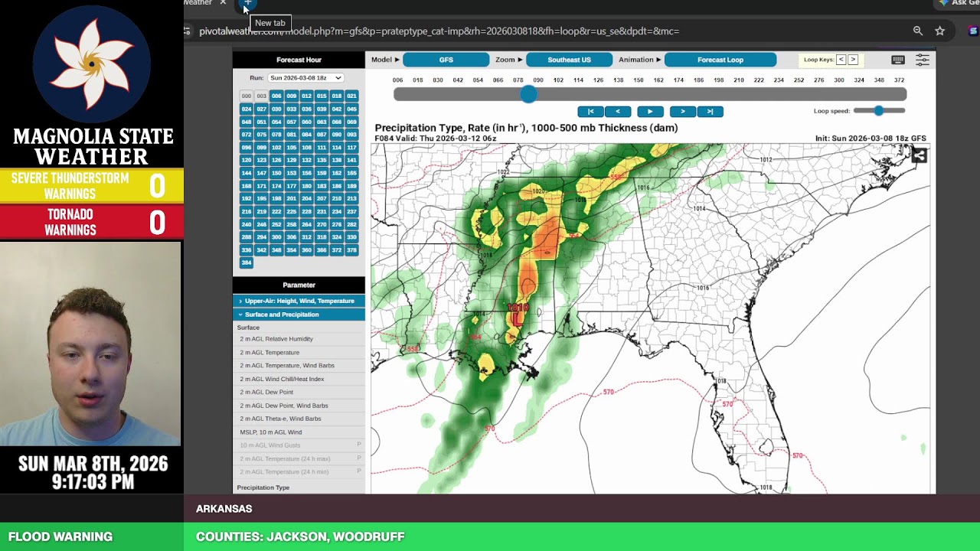Click timeline label 150
Screen dimensions: 980x551
pyautogui.click(x=639, y=80)
